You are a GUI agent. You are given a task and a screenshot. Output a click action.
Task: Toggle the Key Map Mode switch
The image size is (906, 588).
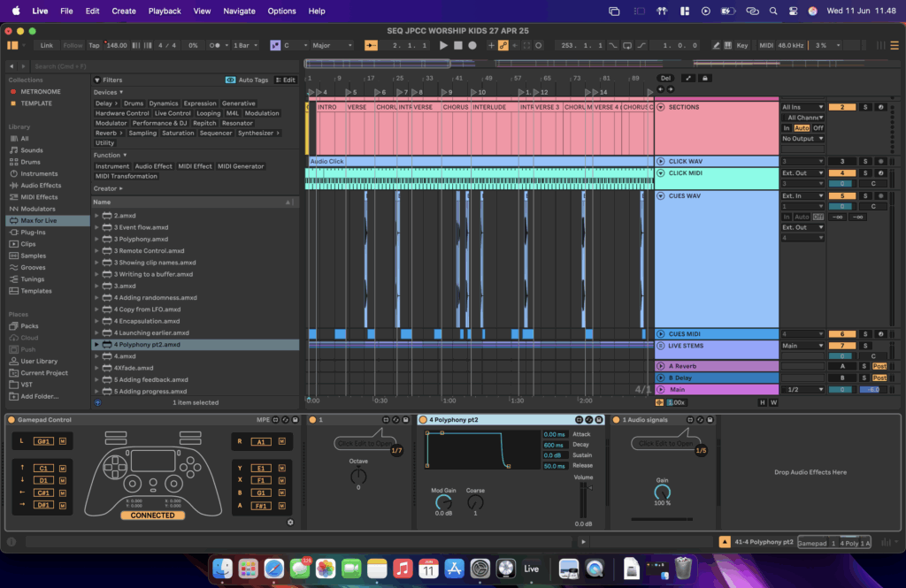pyautogui.click(x=742, y=45)
